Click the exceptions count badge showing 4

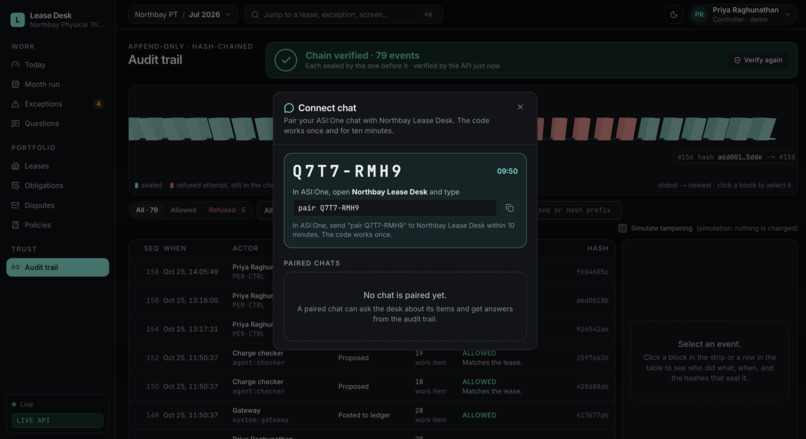pyautogui.click(x=98, y=104)
